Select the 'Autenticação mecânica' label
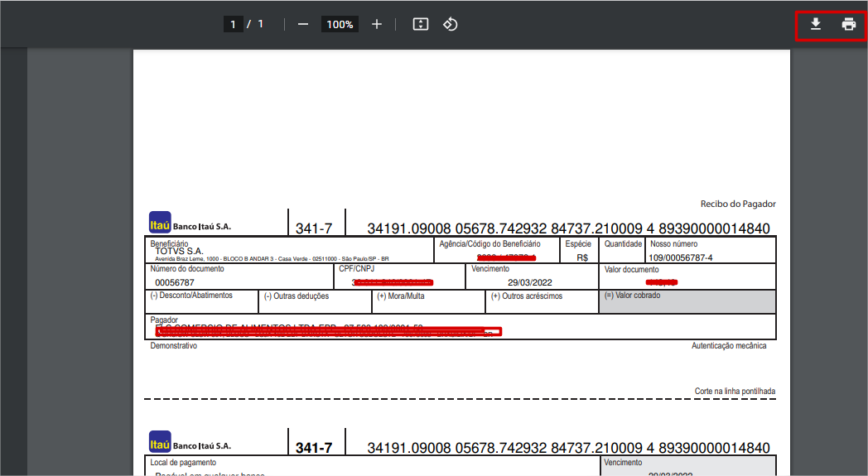 click(x=729, y=345)
